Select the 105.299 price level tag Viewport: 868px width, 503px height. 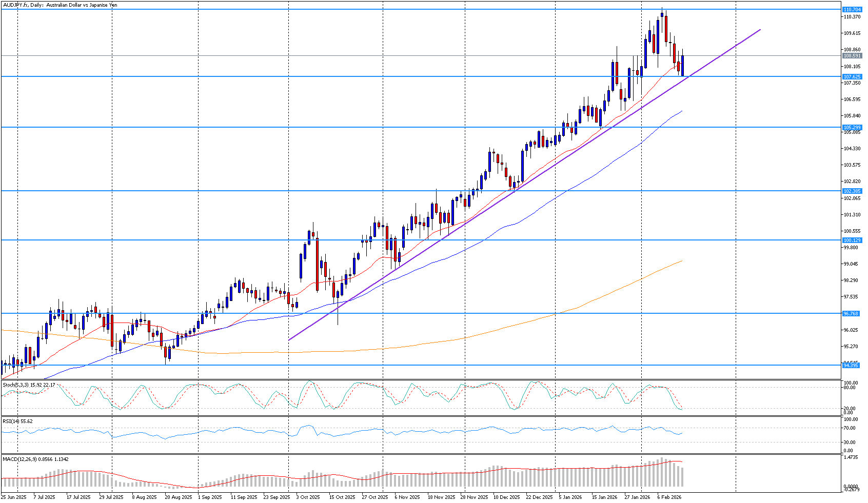[852, 127]
